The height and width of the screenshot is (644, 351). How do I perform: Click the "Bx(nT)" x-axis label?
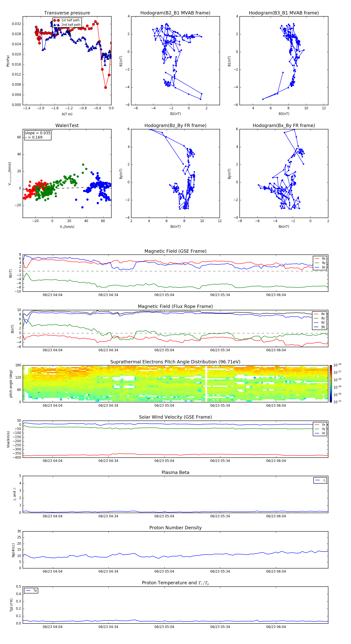click(284, 227)
